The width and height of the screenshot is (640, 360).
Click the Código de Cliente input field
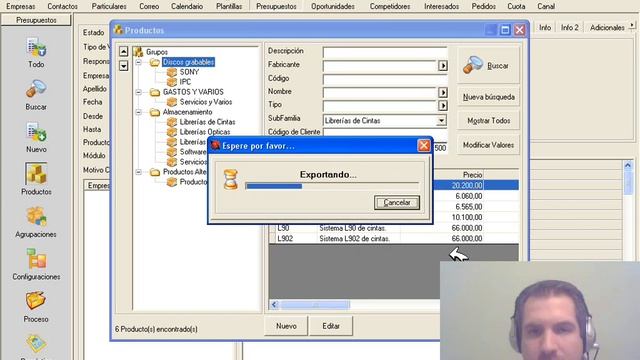pos(385,132)
